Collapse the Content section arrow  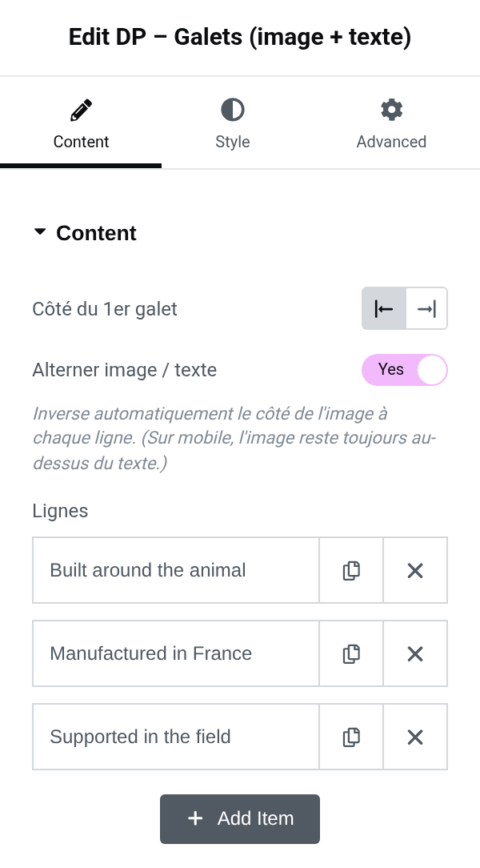tap(40, 232)
